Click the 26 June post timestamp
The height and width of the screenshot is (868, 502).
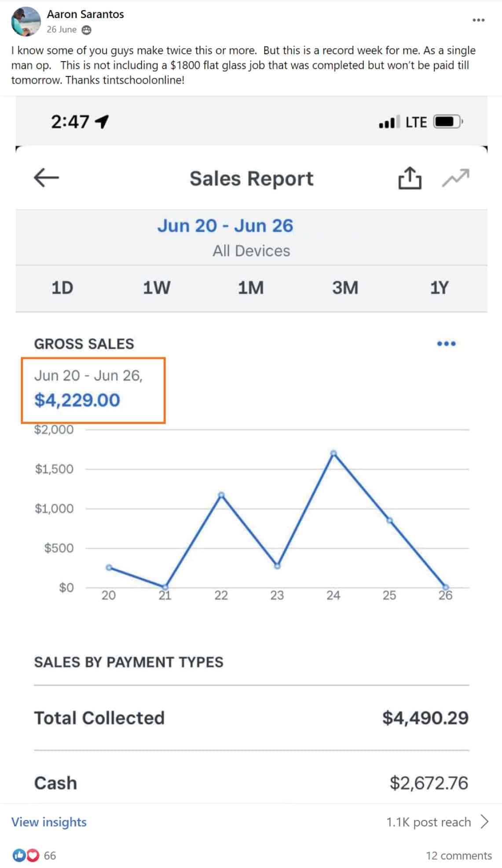[x=62, y=30]
